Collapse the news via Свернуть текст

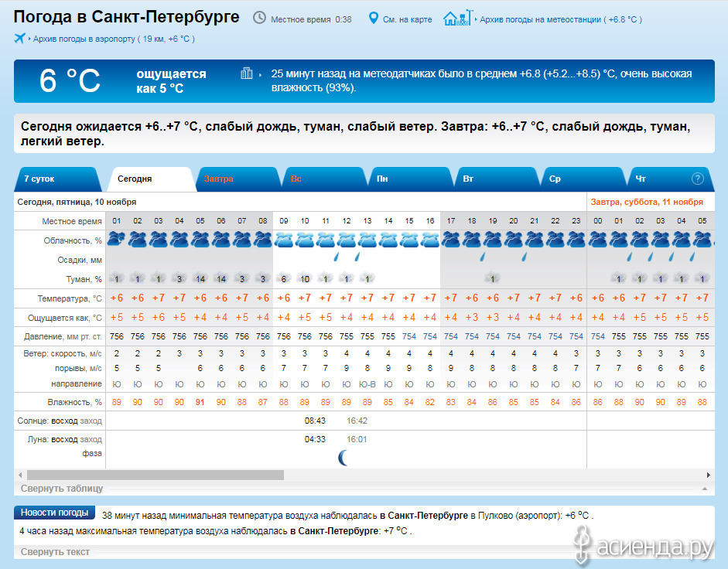[x=55, y=552]
